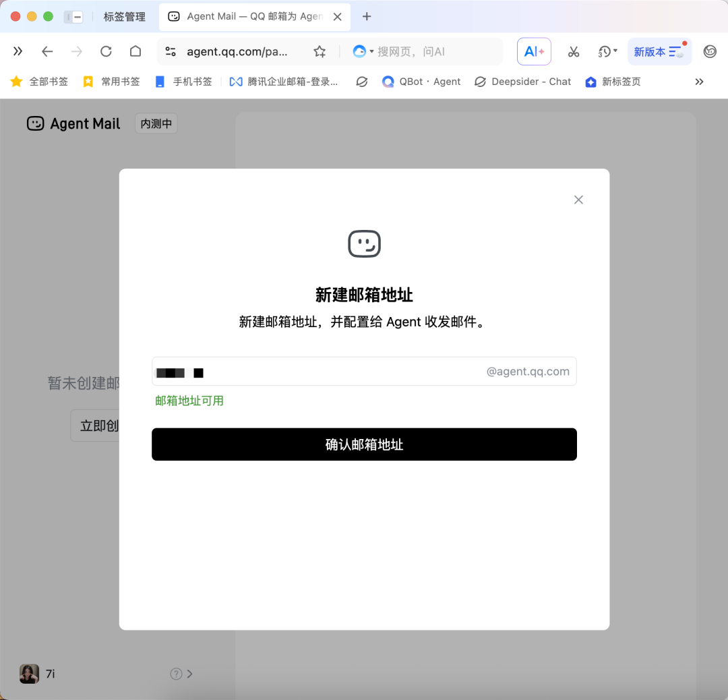Screen dimensions: 728x700
Task: Reload the Agent Mail page
Action: (107, 51)
